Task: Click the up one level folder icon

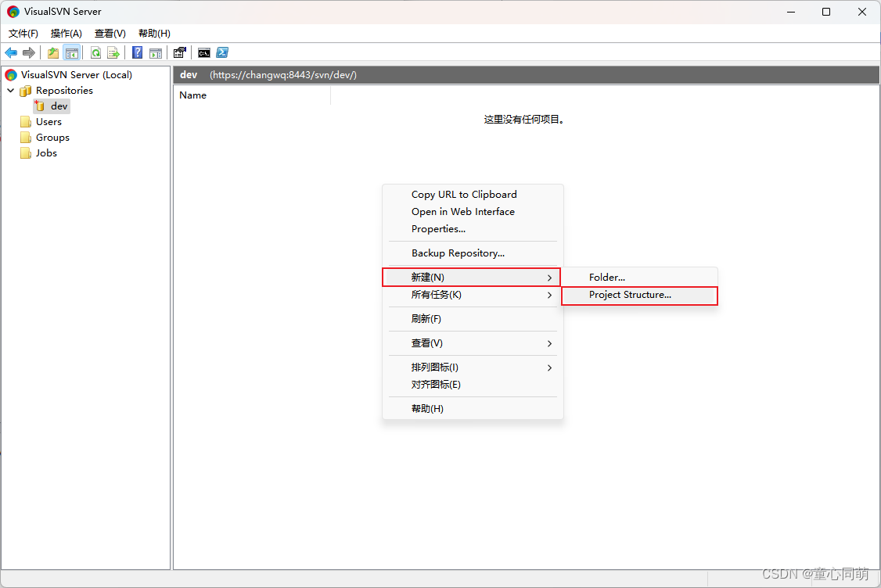Action: 53,53
